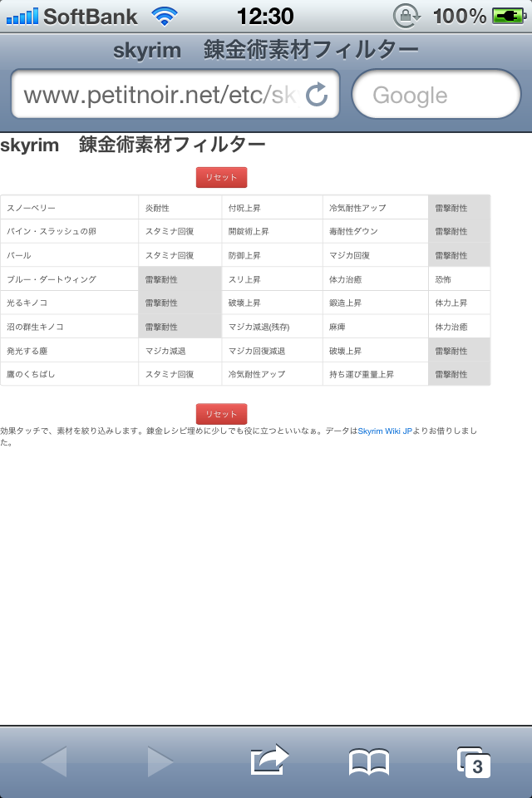Tap the battery charging icon
Viewport: 532px width, 798px height.
[510, 17]
